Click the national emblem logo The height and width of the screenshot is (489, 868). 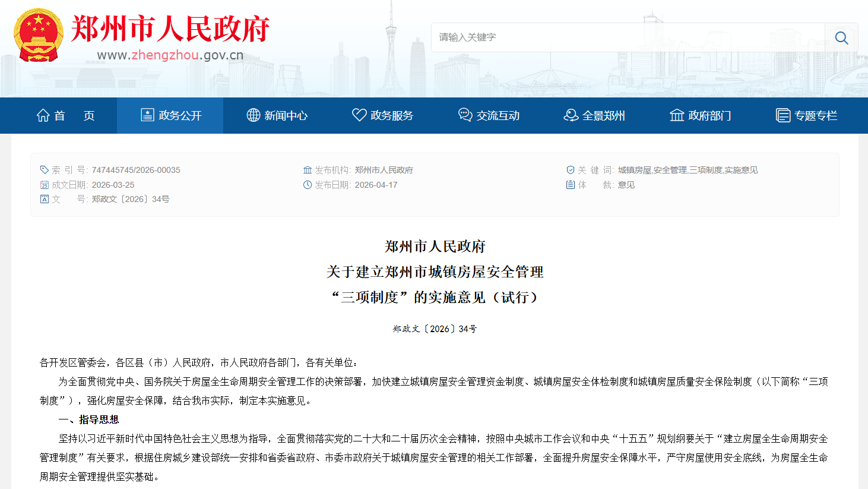(39, 35)
